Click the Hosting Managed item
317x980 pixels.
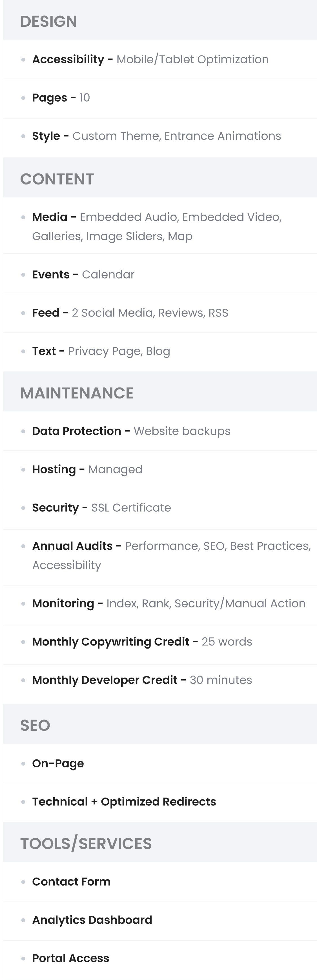click(x=160, y=469)
